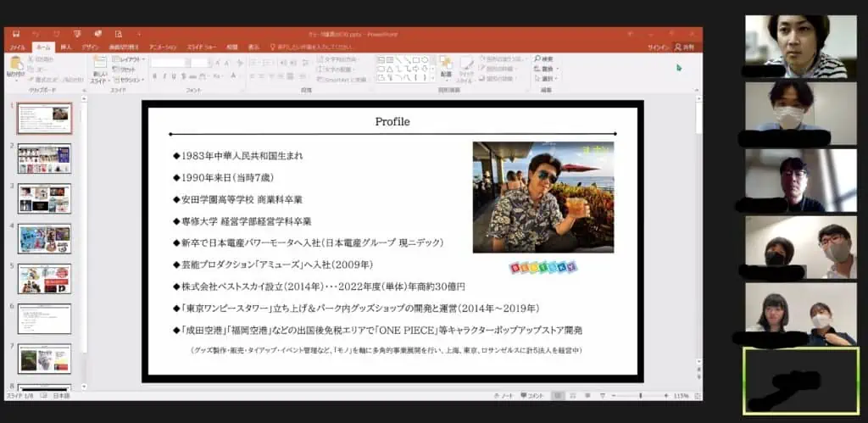Screen dimensions: 868x423
Task: Switch to Normal view icon in status bar
Action: (558, 396)
